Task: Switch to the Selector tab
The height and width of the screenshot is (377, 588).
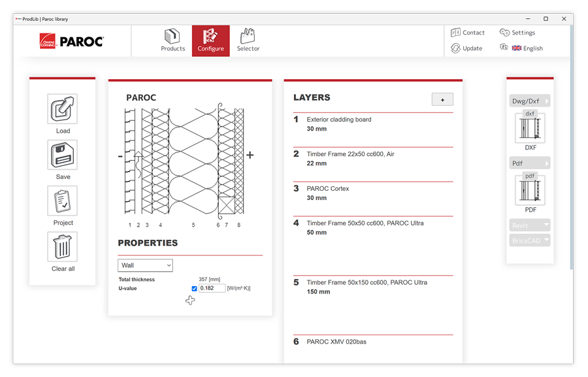Action: click(x=248, y=41)
